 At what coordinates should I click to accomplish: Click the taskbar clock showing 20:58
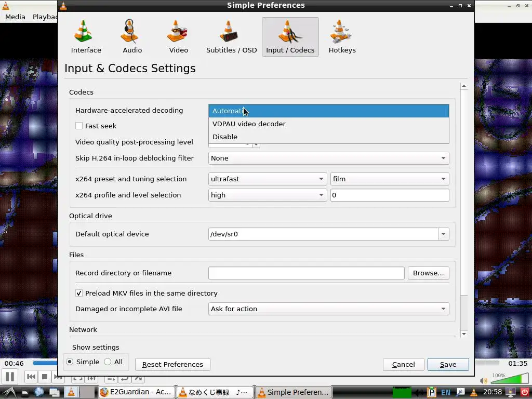coord(493,392)
